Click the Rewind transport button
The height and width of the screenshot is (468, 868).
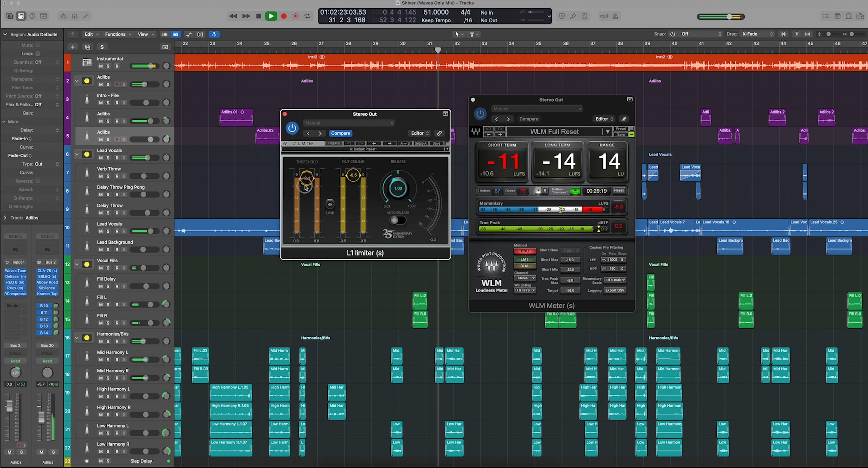point(233,16)
